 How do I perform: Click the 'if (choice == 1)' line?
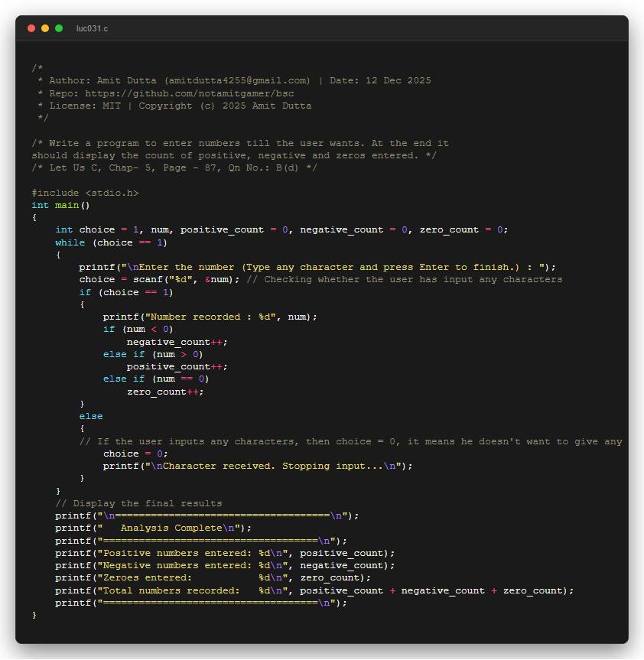[x=126, y=292]
